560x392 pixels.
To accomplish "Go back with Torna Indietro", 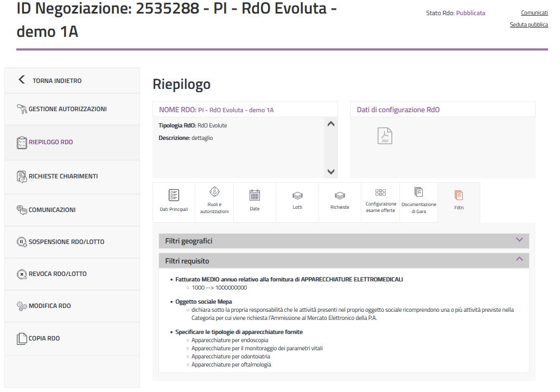I will [50, 80].
